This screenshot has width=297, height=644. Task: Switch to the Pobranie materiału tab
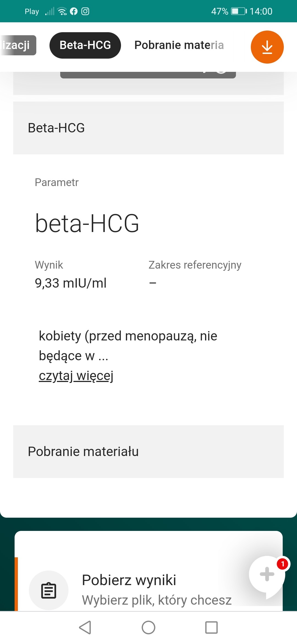[179, 45]
